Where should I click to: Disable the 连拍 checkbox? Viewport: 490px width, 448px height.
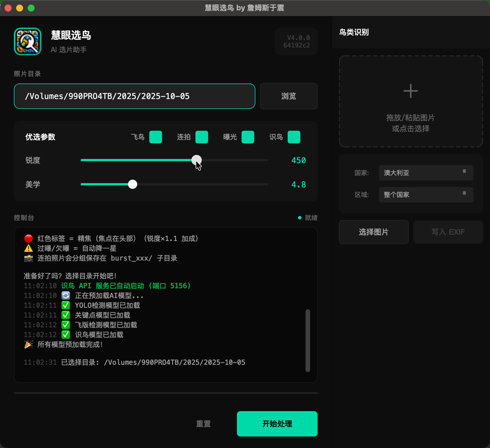pos(202,137)
